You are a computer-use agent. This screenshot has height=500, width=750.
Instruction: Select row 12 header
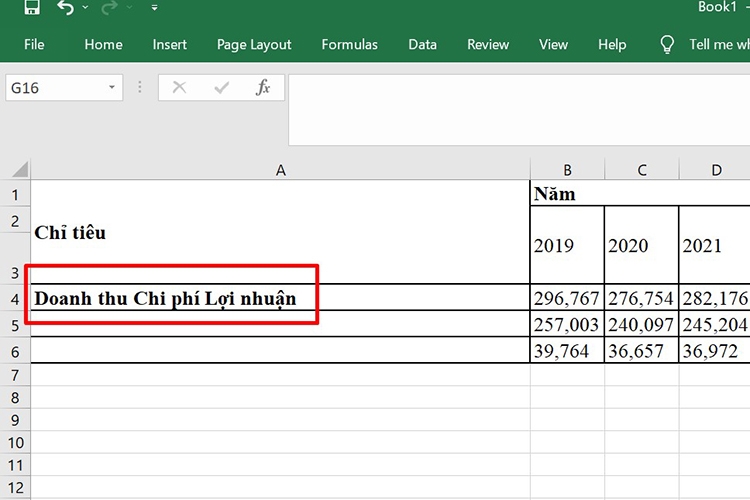pyautogui.click(x=15, y=488)
